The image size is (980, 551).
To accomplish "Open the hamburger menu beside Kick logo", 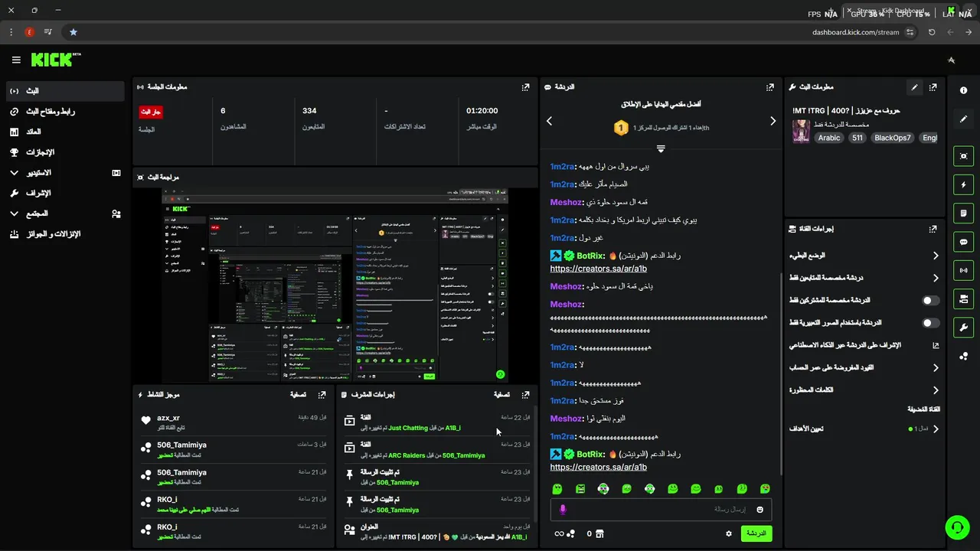I will [x=16, y=60].
